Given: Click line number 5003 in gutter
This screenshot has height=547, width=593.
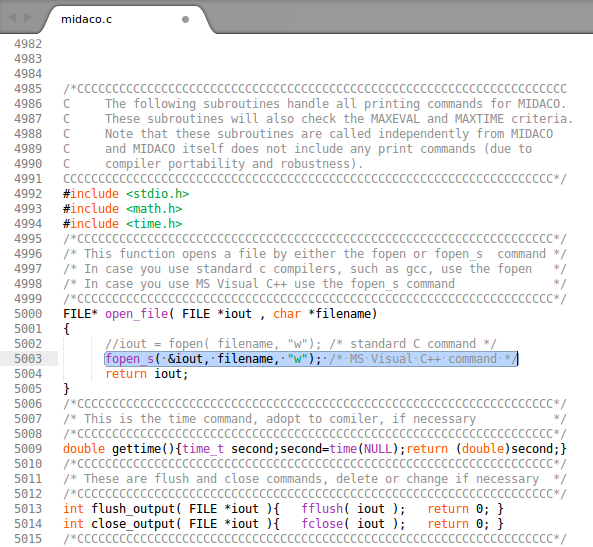Looking at the screenshot, I should tap(28, 359).
